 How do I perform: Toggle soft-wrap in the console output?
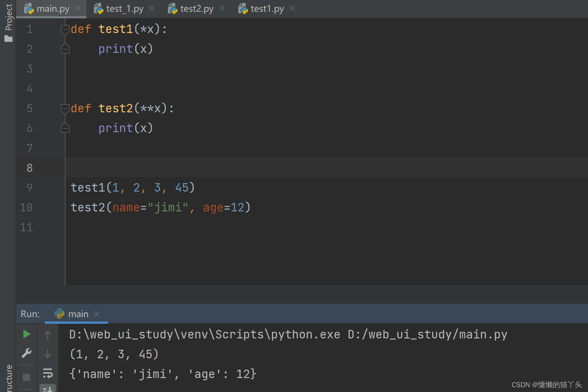[x=48, y=373]
